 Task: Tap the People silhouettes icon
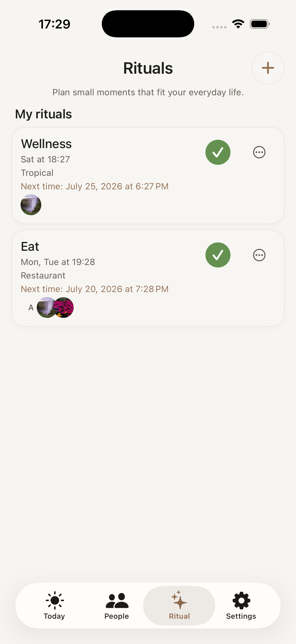[x=117, y=600]
